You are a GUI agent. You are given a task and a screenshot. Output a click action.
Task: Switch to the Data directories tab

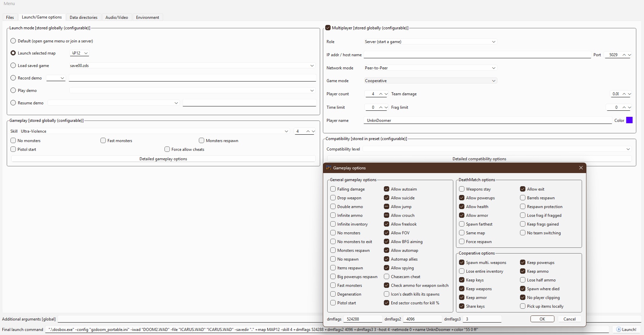pyautogui.click(x=83, y=18)
